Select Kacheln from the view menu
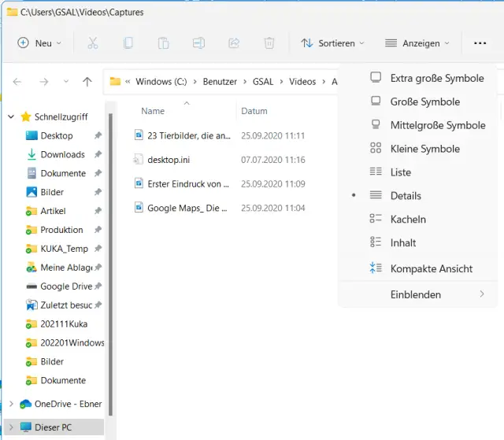This screenshot has height=440, width=504. point(408,220)
